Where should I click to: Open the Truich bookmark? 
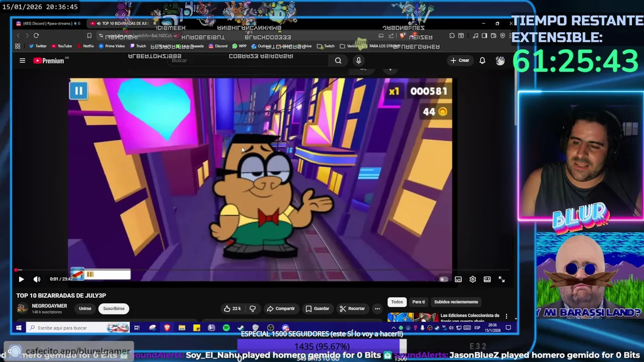click(x=138, y=46)
